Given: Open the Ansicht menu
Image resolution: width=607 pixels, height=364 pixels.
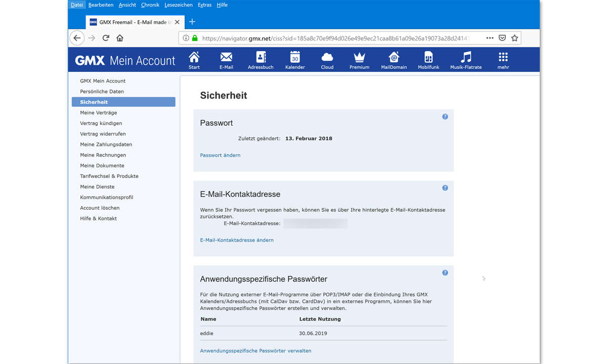Looking at the screenshot, I should [x=127, y=5].
